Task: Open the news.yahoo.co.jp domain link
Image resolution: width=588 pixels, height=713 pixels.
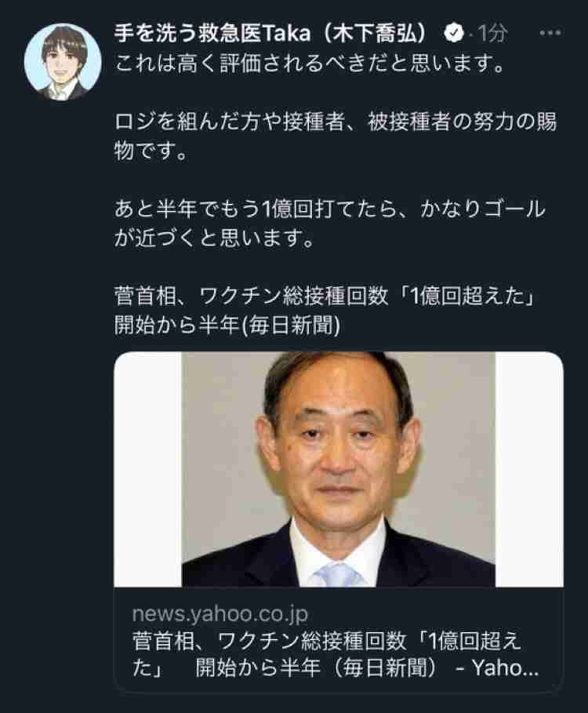Action: 220,614
